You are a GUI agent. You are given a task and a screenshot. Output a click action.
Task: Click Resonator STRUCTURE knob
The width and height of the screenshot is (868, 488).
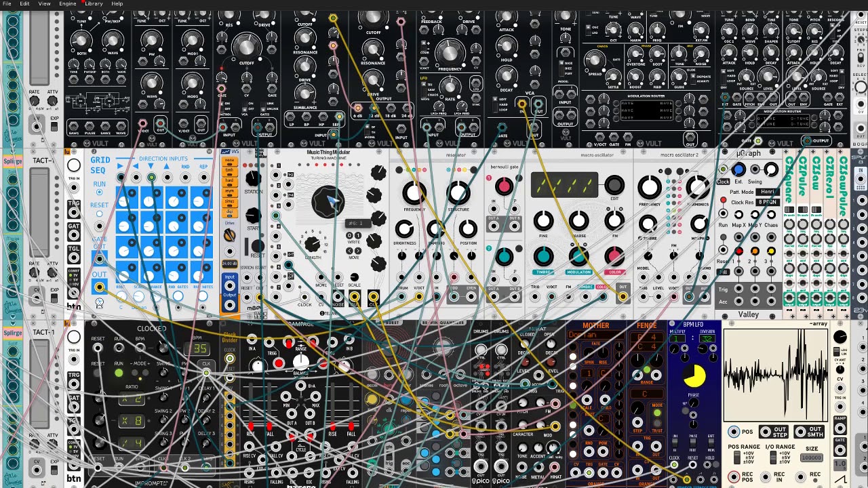click(458, 192)
